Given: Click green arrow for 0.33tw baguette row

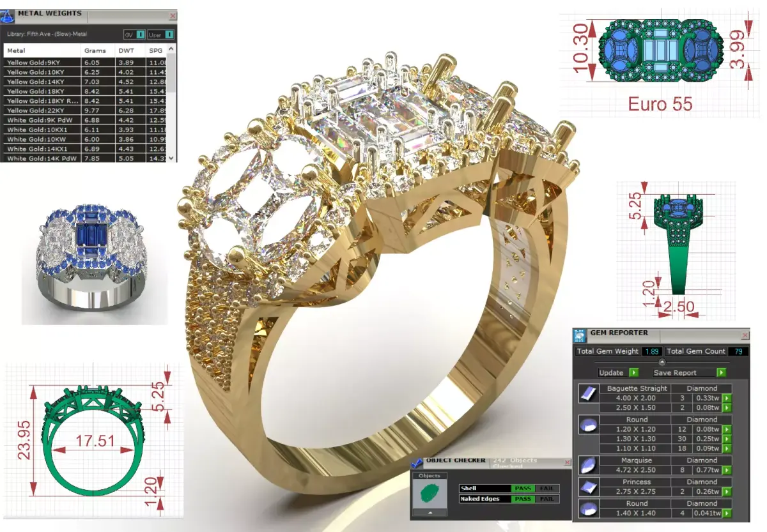Looking at the screenshot, I should pyautogui.click(x=727, y=399).
